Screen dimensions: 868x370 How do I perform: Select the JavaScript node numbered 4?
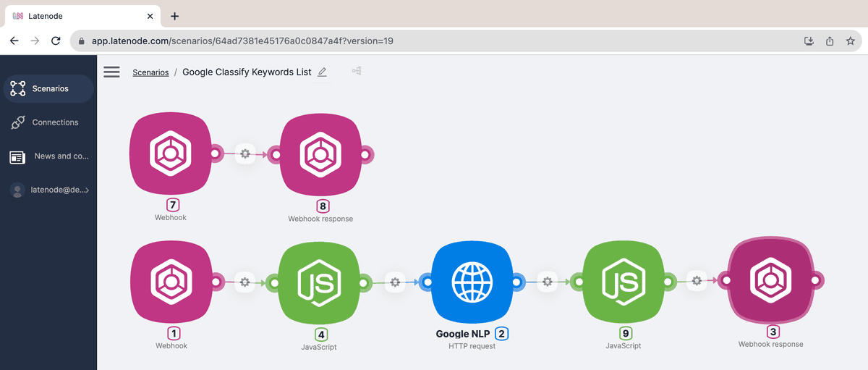pyautogui.click(x=320, y=282)
